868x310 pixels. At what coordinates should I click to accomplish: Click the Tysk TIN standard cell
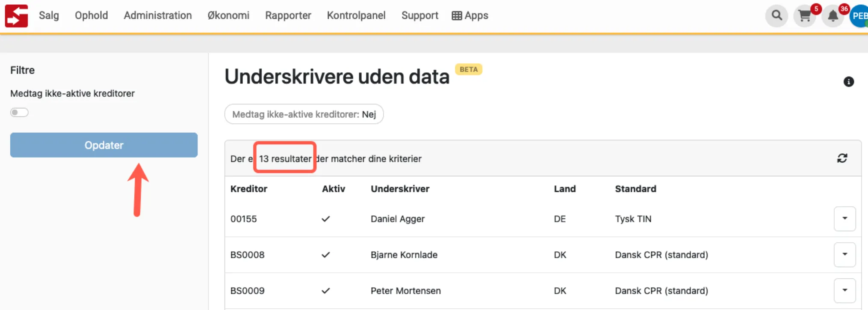pos(633,219)
